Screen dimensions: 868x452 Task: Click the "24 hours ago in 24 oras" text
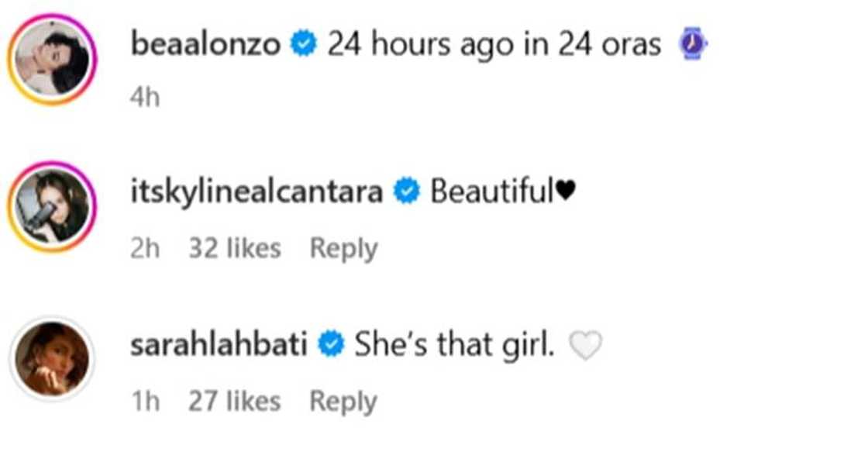click(494, 46)
